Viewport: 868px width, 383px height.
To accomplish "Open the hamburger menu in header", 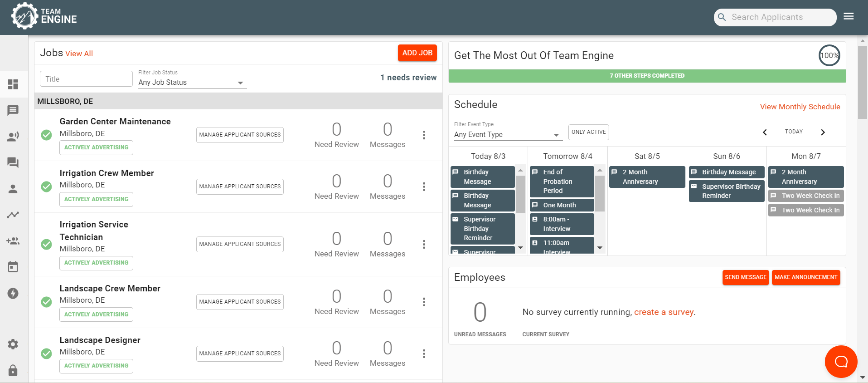I will tap(848, 16).
